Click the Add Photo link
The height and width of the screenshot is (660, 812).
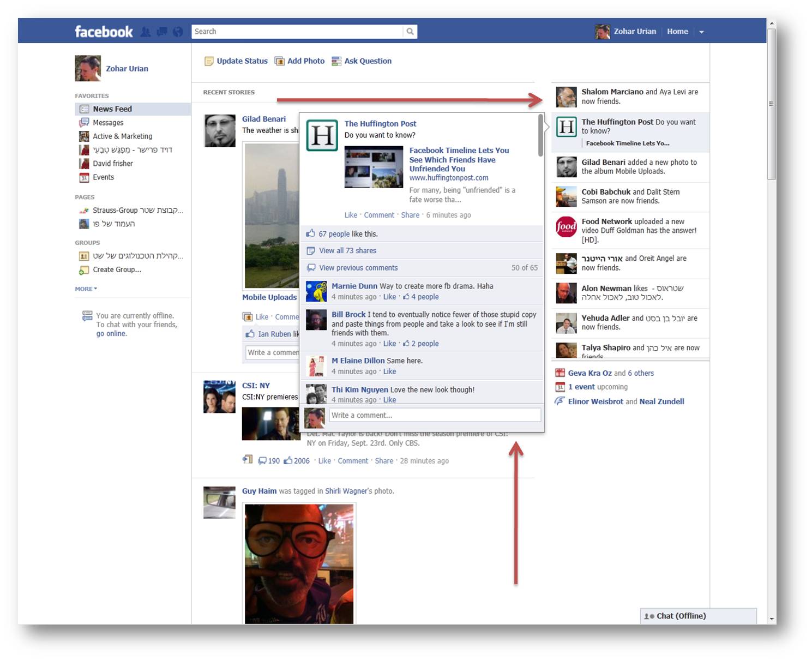[306, 61]
